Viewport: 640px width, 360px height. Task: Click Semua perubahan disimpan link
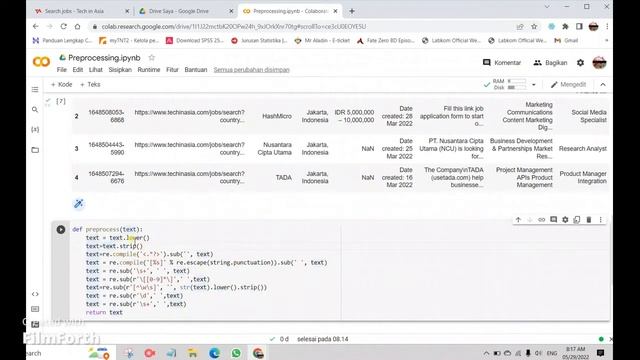[251, 70]
